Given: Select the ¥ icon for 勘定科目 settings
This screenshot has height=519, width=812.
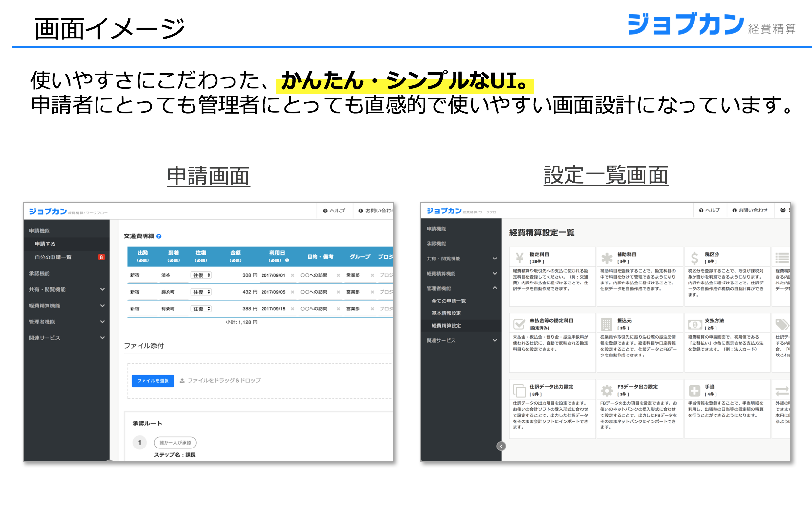Looking at the screenshot, I should (x=519, y=257).
